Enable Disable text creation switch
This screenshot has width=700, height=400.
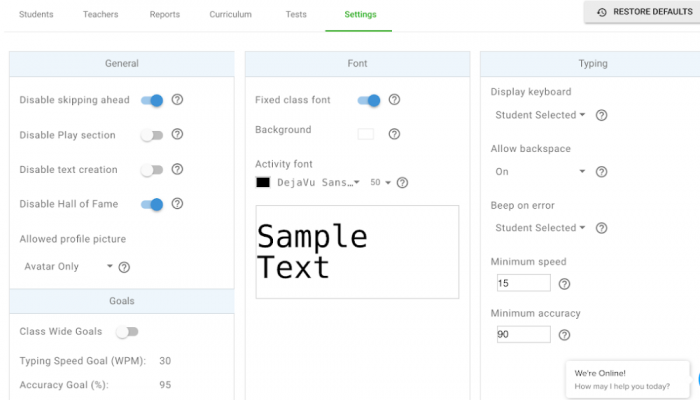point(152,170)
